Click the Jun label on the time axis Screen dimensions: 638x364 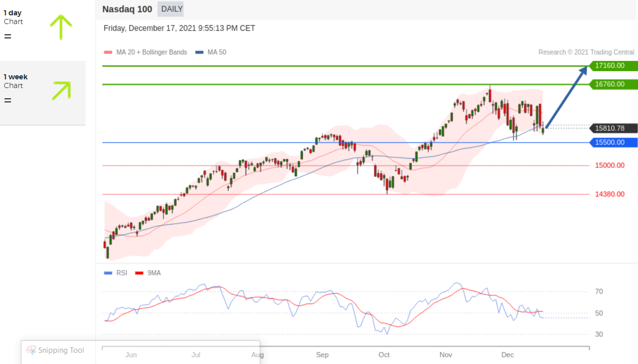point(131,355)
